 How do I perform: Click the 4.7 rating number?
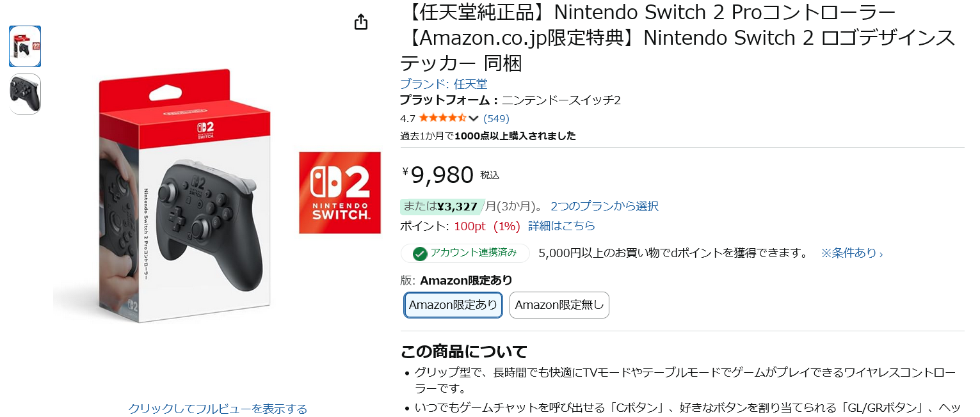point(407,118)
